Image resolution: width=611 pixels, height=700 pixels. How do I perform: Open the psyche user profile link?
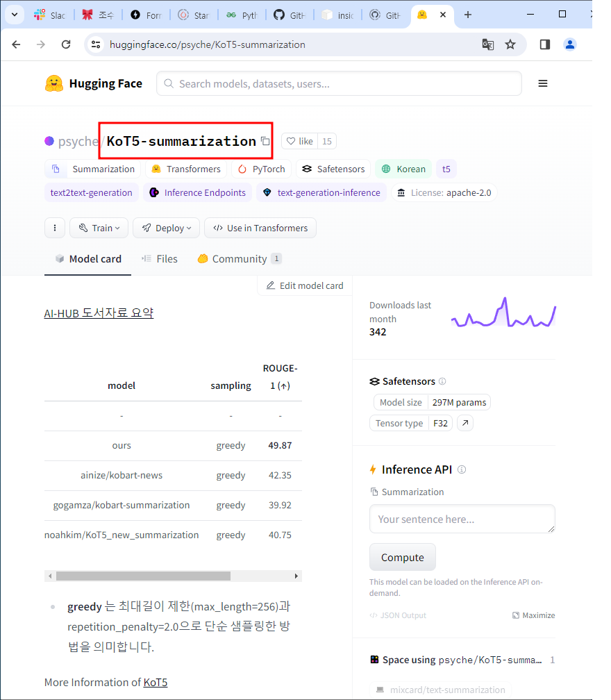tap(78, 141)
